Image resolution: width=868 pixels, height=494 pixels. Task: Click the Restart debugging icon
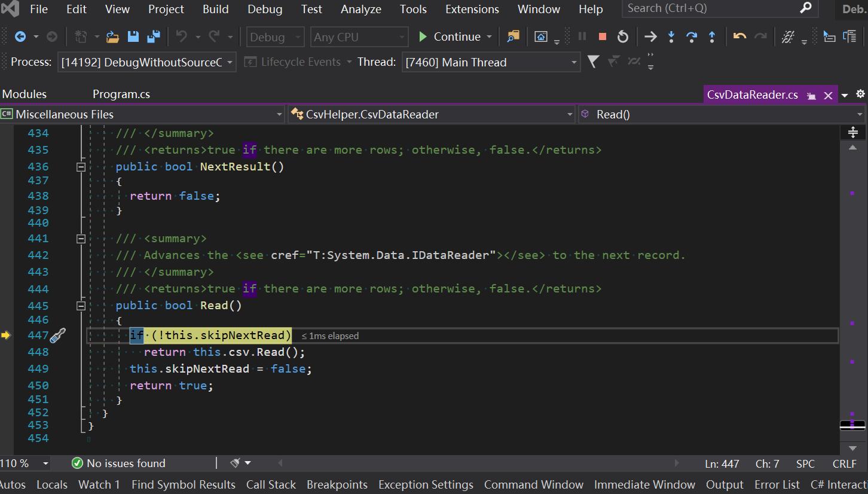click(x=623, y=37)
